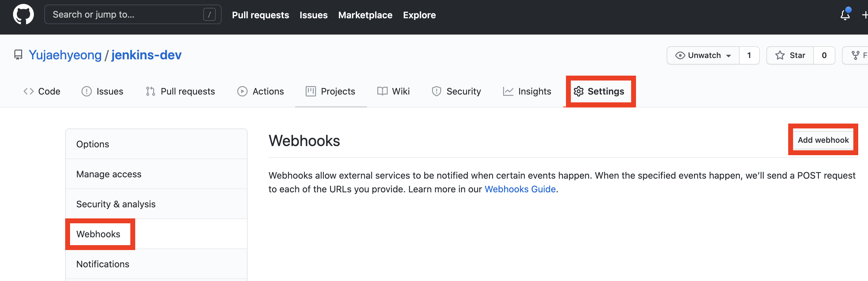
Task: Open Issues in top navigation bar
Action: (313, 15)
